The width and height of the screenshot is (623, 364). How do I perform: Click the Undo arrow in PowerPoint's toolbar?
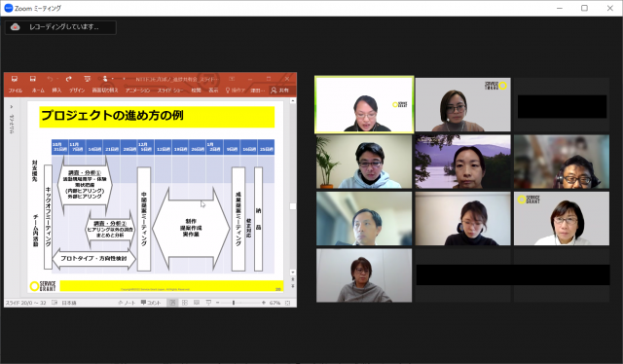tap(50, 79)
